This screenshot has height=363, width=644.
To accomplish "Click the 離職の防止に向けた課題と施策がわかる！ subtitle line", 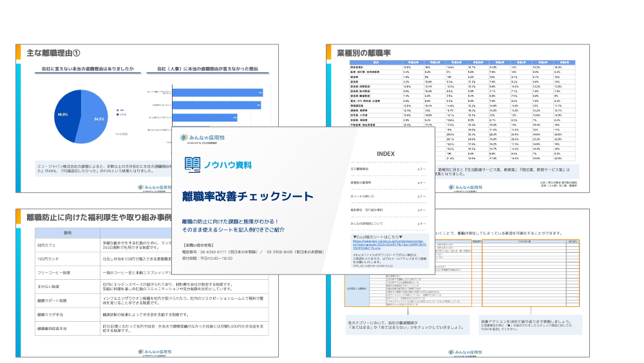I will (x=231, y=222).
